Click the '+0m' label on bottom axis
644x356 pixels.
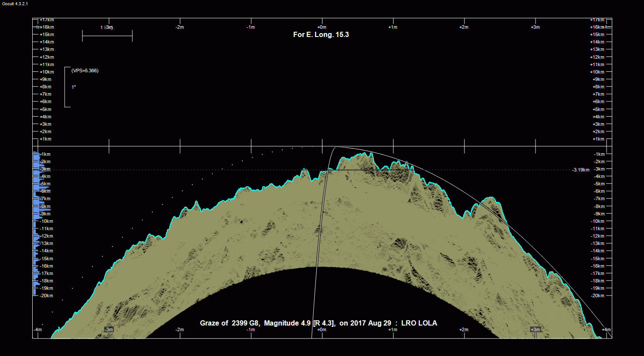(x=322, y=329)
